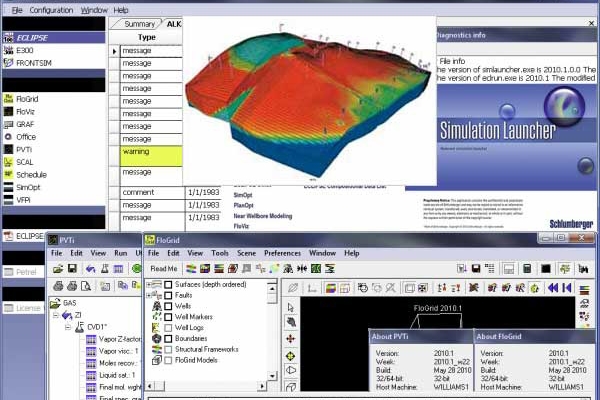The width and height of the screenshot is (600, 400).
Task: Toggle the Well Logs checkbox
Action: pos(168,328)
